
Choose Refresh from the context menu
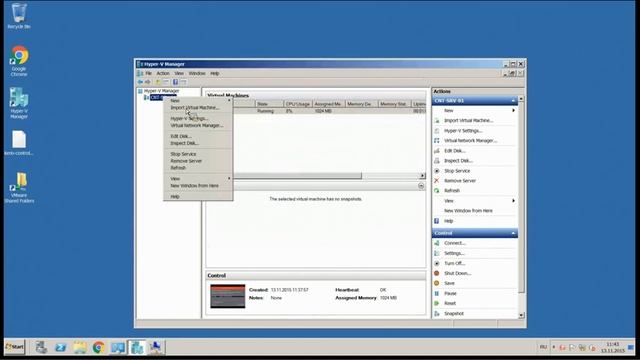click(x=198, y=168)
